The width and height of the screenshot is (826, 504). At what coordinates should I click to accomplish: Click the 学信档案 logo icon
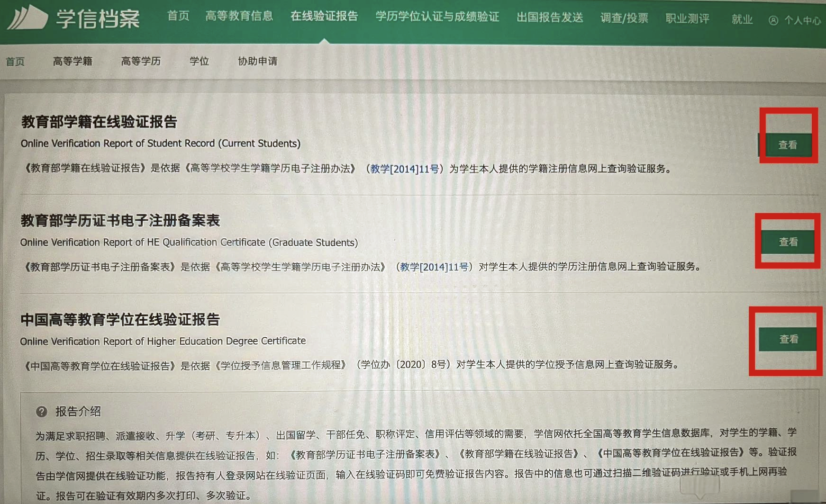[28, 17]
